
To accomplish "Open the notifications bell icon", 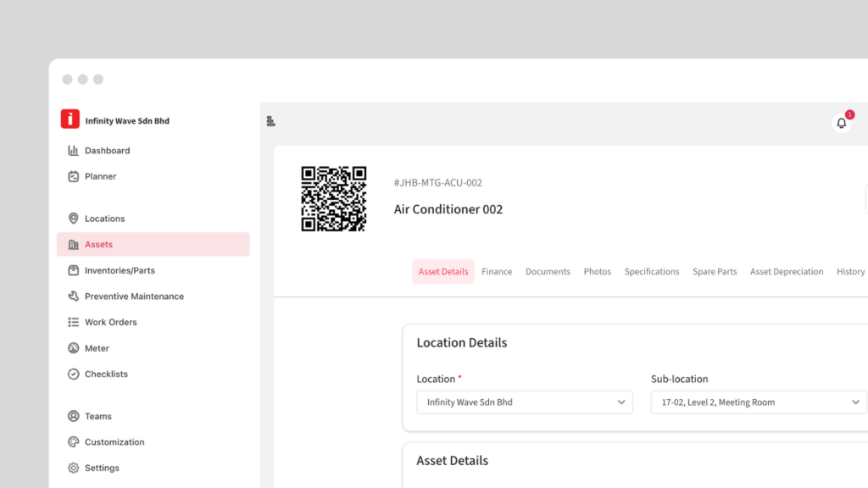I will click(841, 123).
